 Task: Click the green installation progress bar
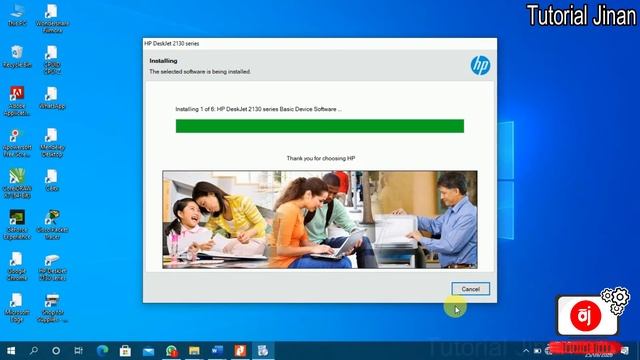click(x=320, y=126)
